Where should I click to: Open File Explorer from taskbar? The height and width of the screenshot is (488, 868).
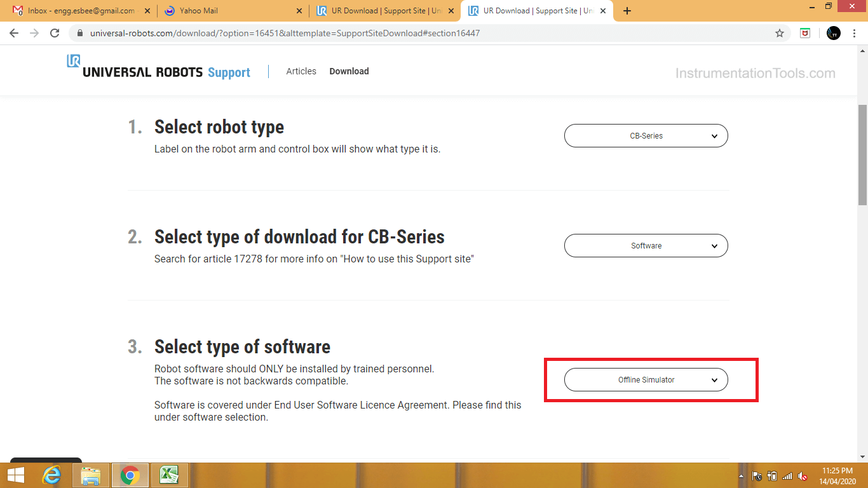(91, 475)
